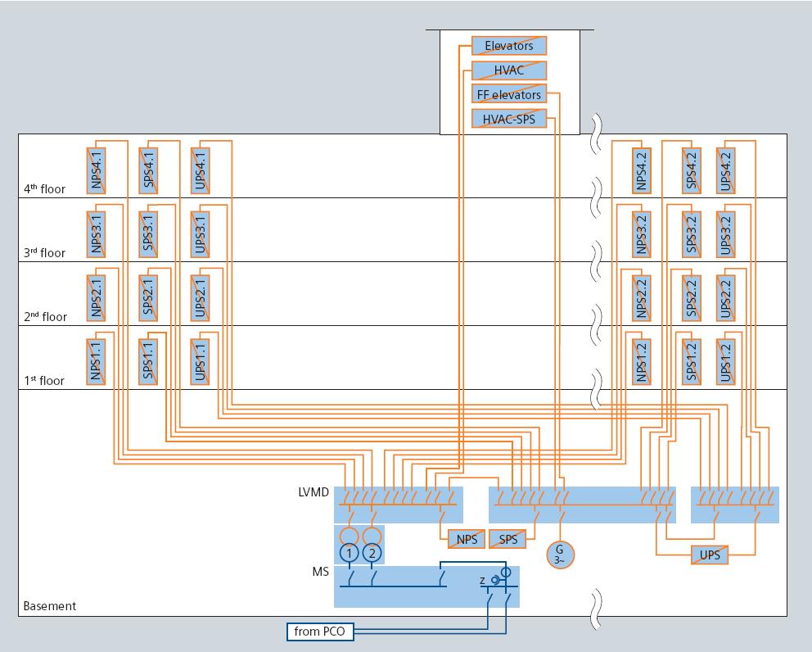Select the generator G 3~ symbol
This screenshot has width=812, height=652.
tap(560, 553)
